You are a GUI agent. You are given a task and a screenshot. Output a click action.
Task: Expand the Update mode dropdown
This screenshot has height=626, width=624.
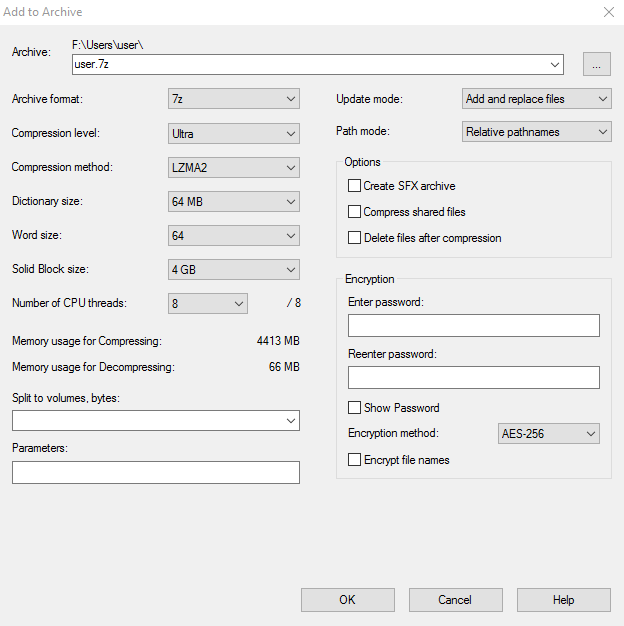point(536,99)
